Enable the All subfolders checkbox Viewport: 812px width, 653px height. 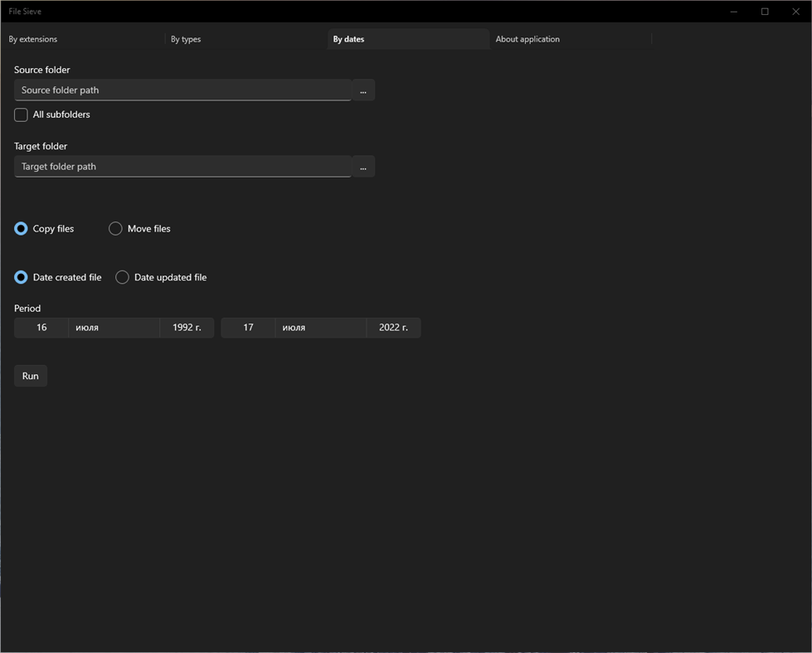[20, 115]
